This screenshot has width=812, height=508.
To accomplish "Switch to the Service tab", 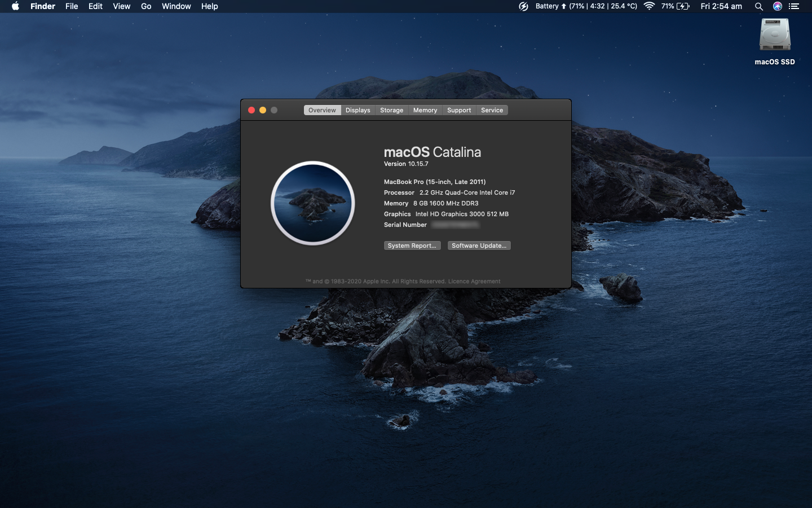I will [492, 110].
